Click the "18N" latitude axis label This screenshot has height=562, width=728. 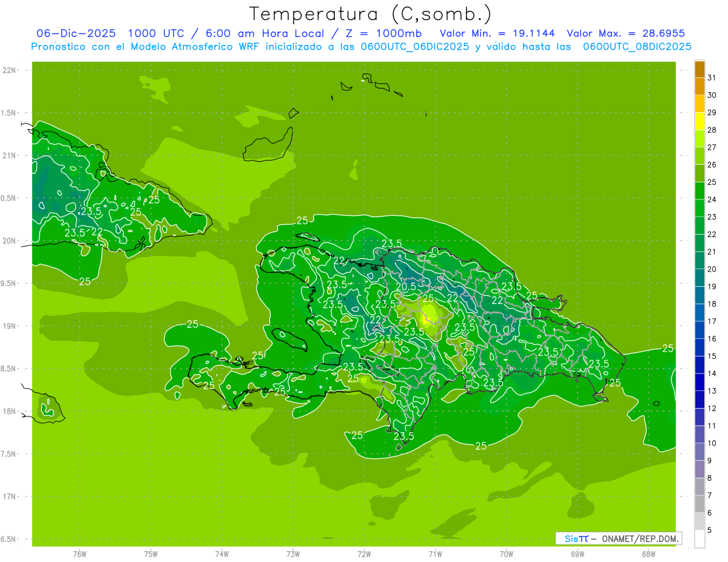point(10,412)
